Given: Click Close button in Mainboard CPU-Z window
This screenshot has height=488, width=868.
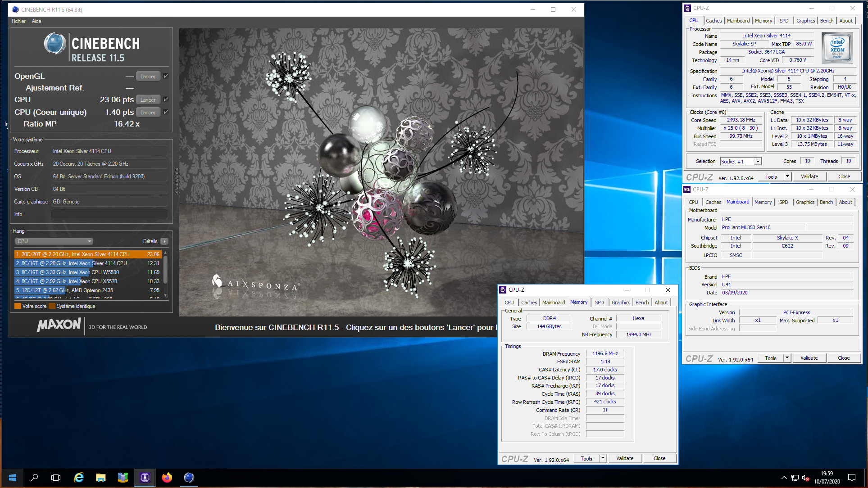Looking at the screenshot, I should coord(844,358).
